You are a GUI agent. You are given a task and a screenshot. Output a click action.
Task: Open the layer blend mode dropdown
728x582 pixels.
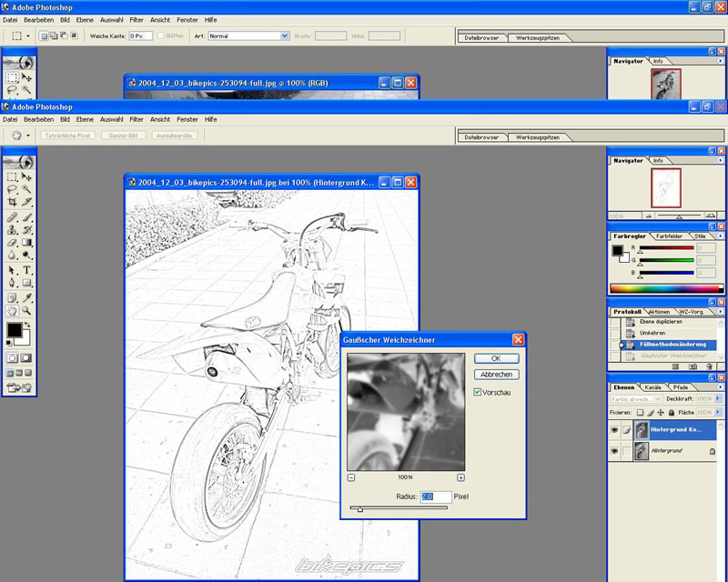click(x=635, y=398)
